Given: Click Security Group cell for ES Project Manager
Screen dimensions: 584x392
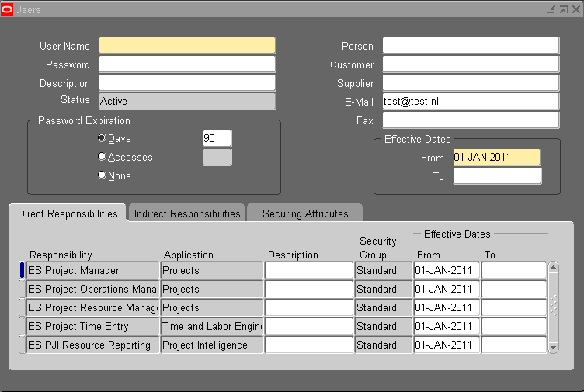Looking at the screenshot, I should [384, 270].
